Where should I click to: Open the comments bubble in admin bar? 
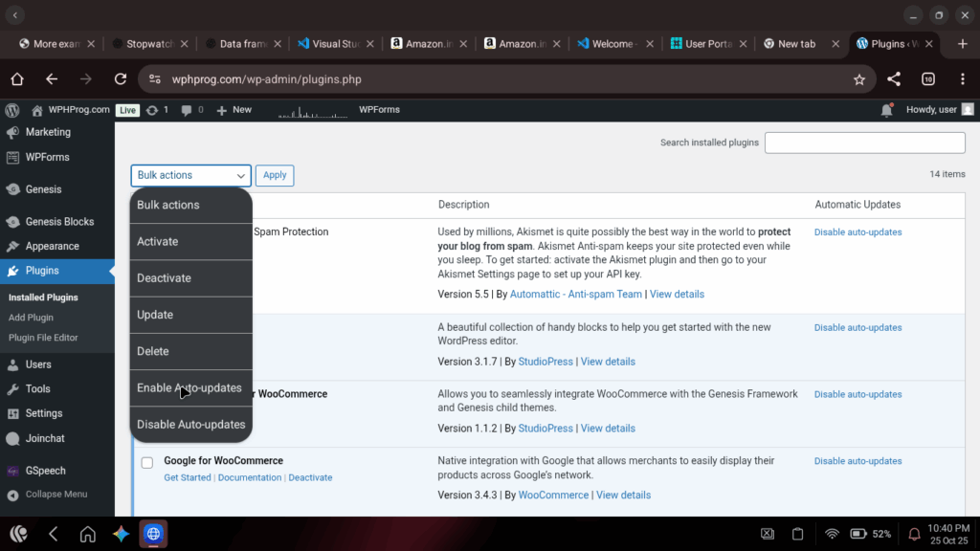(x=191, y=110)
